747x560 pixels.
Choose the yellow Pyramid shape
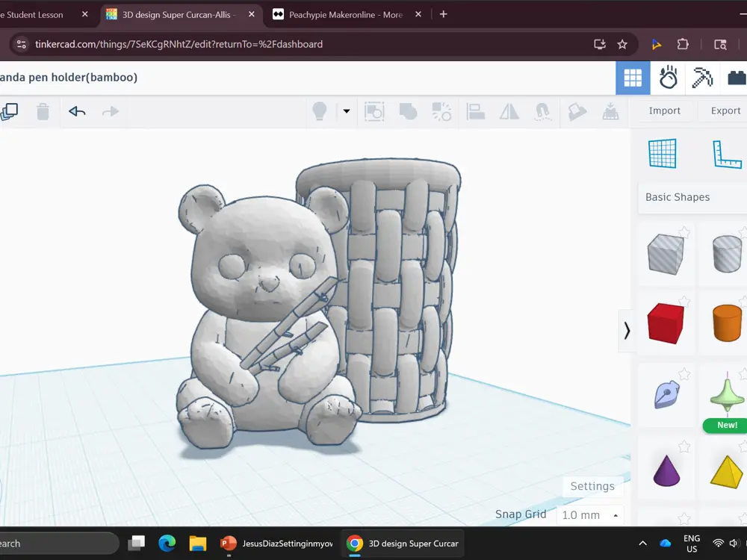pos(727,471)
